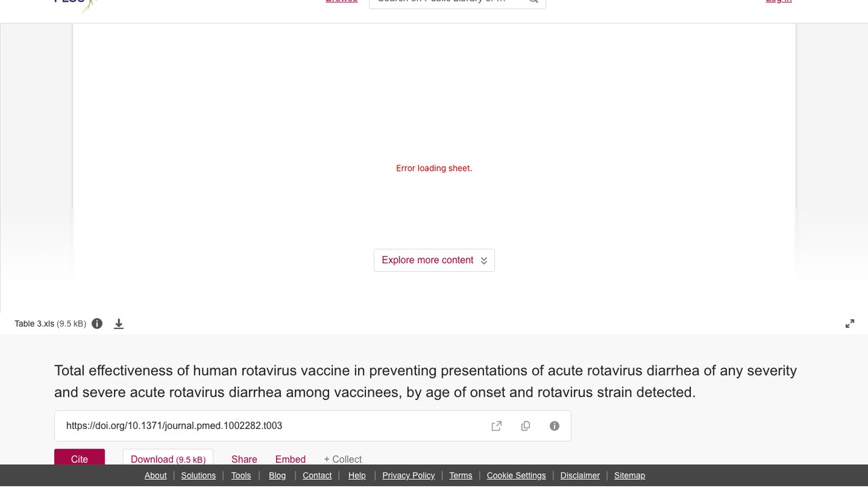
Task: Click the Cite button
Action: tap(79, 457)
